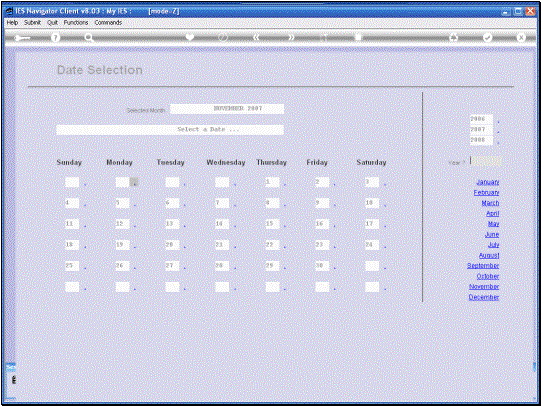Pick date 4 under Sunday
The width and height of the screenshot is (541, 406).
pyautogui.click(x=72, y=203)
